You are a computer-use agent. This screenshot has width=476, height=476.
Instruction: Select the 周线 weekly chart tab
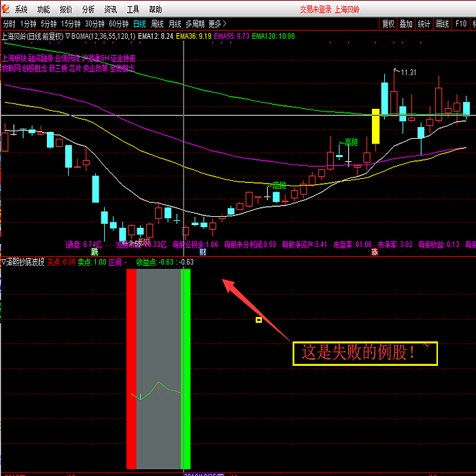(x=157, y=24)
